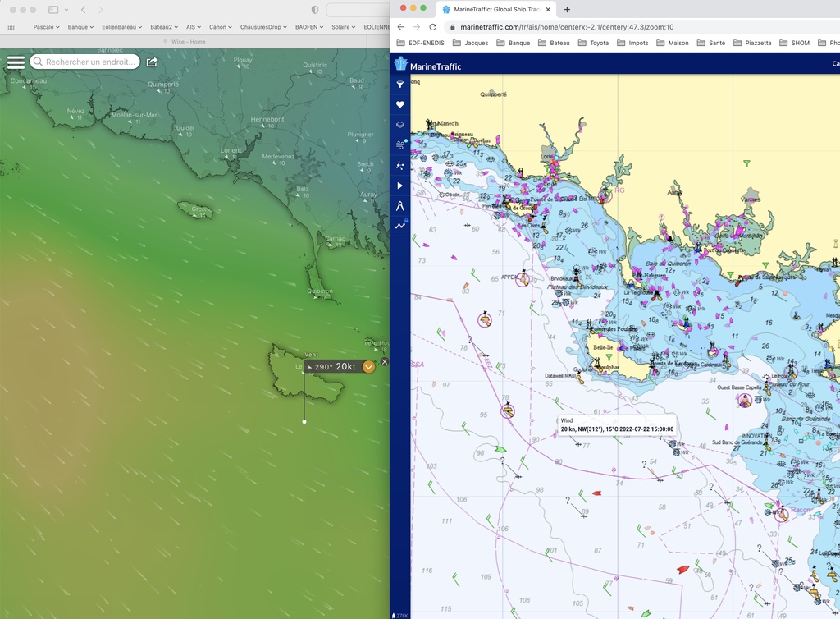Open the Banque bookmark folder in Chrome
The width and height of the screenshot is (840, 619).
click(x=514, y=43)
